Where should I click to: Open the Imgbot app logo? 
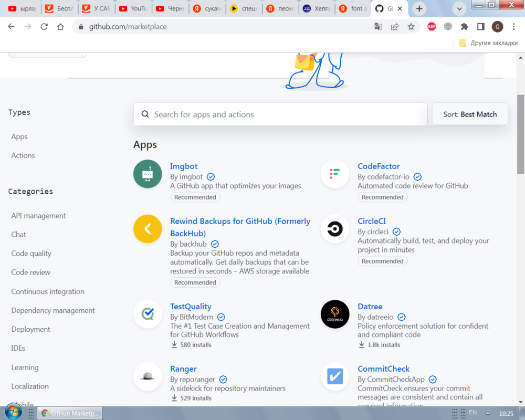coord(148,174)
